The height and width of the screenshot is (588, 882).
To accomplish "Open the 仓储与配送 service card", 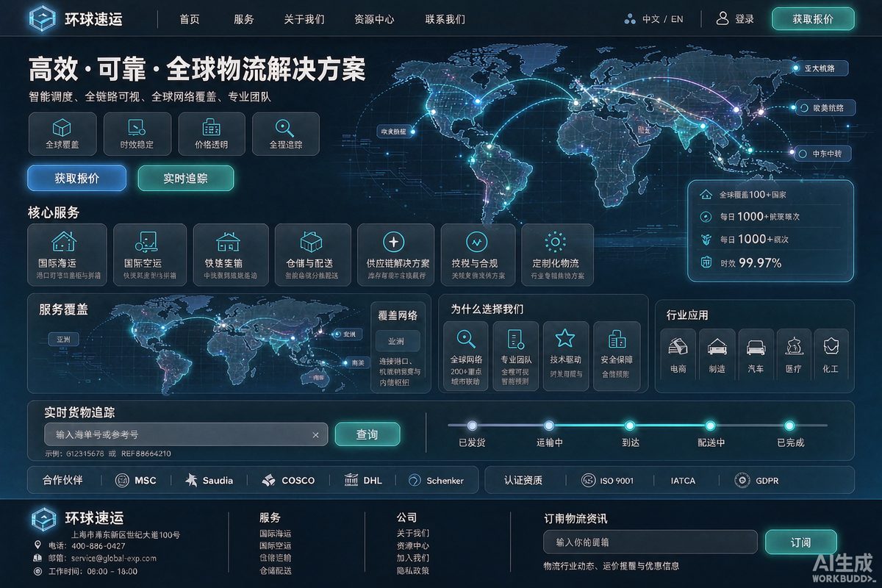I will [312, 255].
